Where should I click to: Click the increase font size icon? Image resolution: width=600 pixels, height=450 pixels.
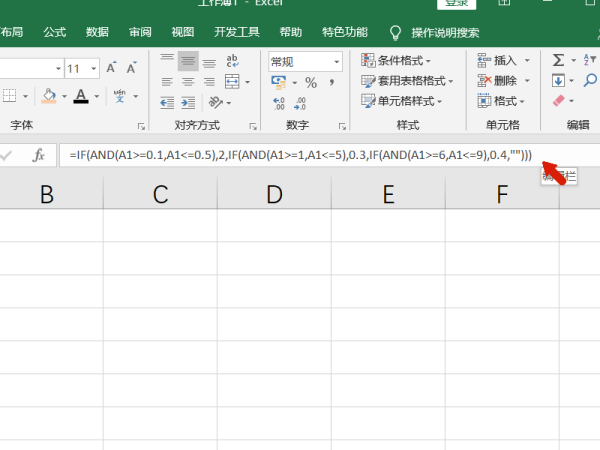click(x=109, y=69)
